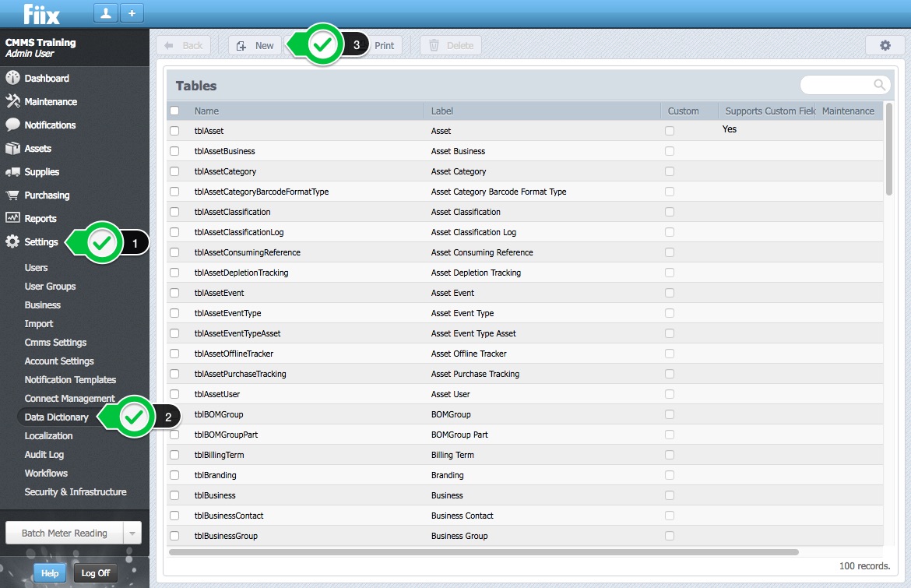This screenshot has height=588, width=911.
Task: Click the Asset User label cell
Action: click(450, 394)
